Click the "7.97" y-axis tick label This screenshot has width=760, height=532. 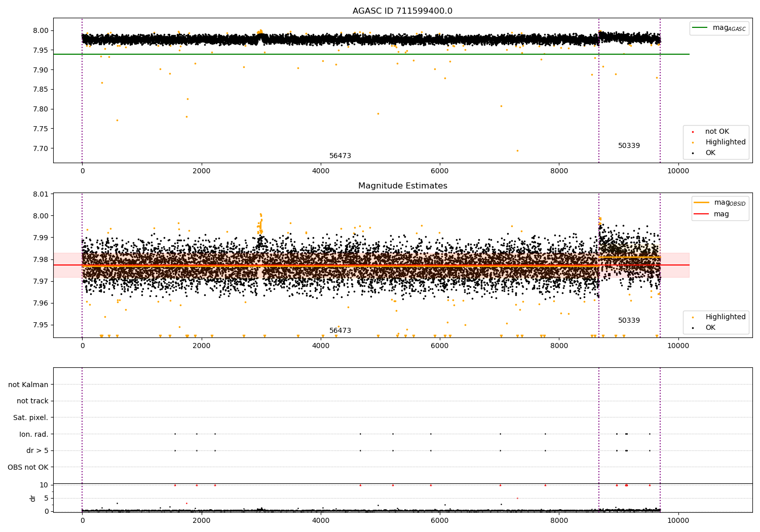(41, 282)
